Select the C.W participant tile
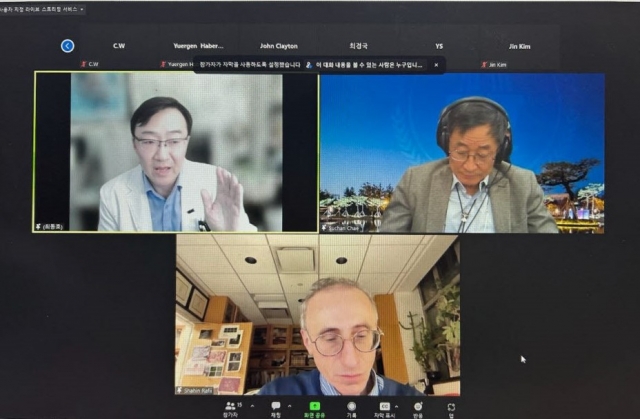The width and height of the screenshot is (640, 419). coord(119,46)
